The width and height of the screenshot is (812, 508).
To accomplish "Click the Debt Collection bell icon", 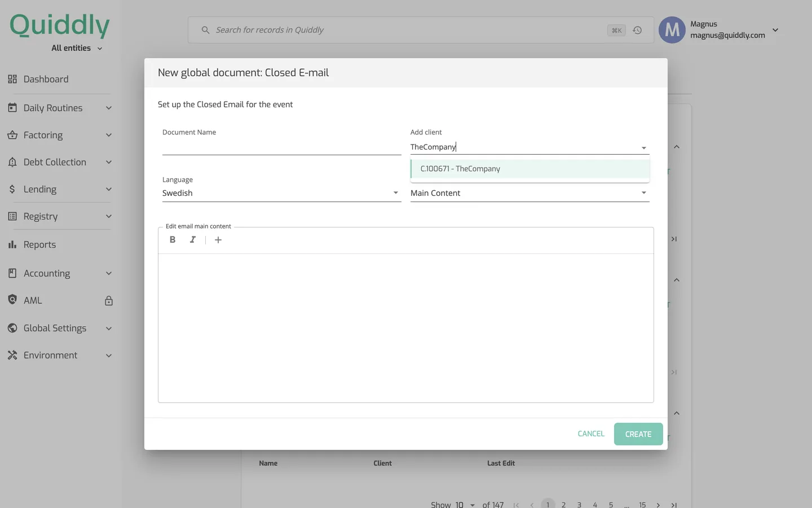I will (12, 162).
